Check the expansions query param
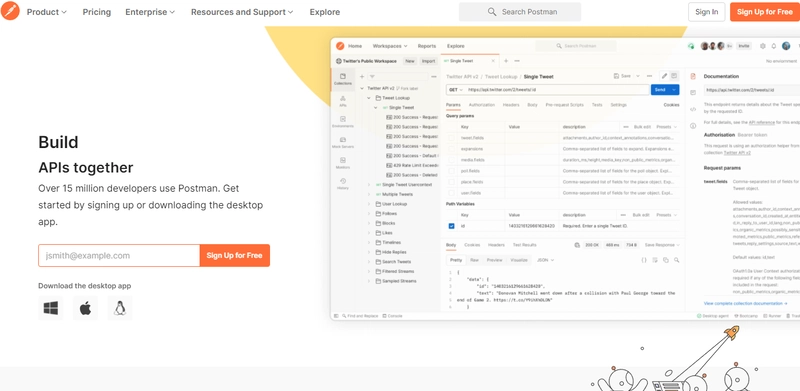 (x=452, y=149)
